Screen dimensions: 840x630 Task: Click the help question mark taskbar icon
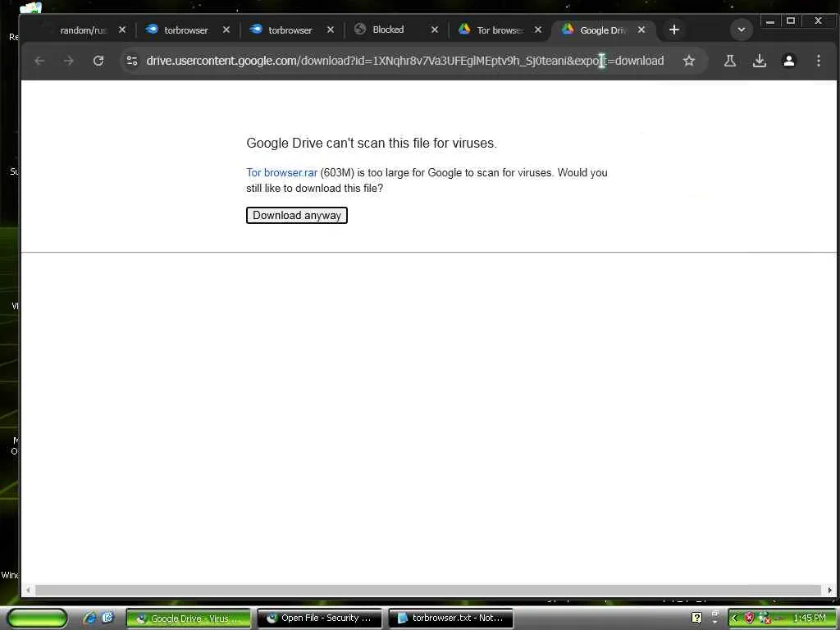tap(696, 619)
